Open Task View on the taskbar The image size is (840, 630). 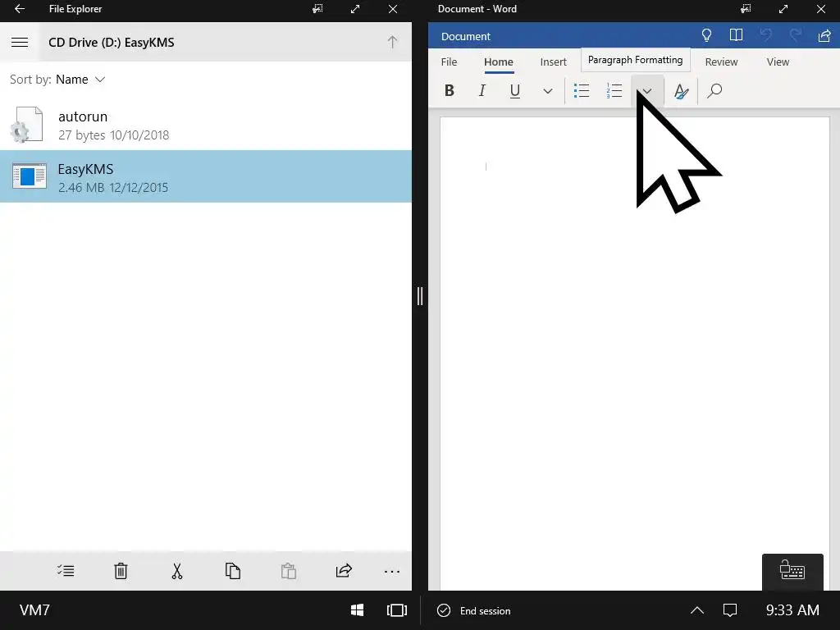[x=397, y=610]
